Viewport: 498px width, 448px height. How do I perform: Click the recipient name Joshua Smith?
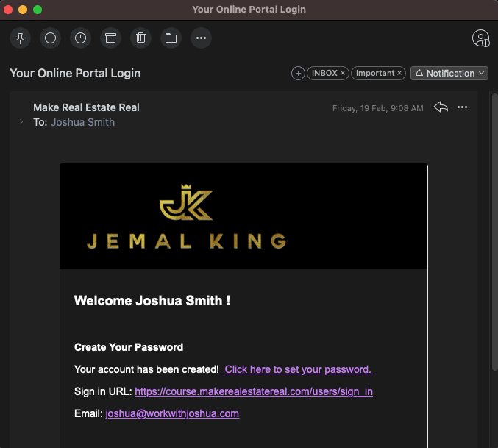pos(82,122)
